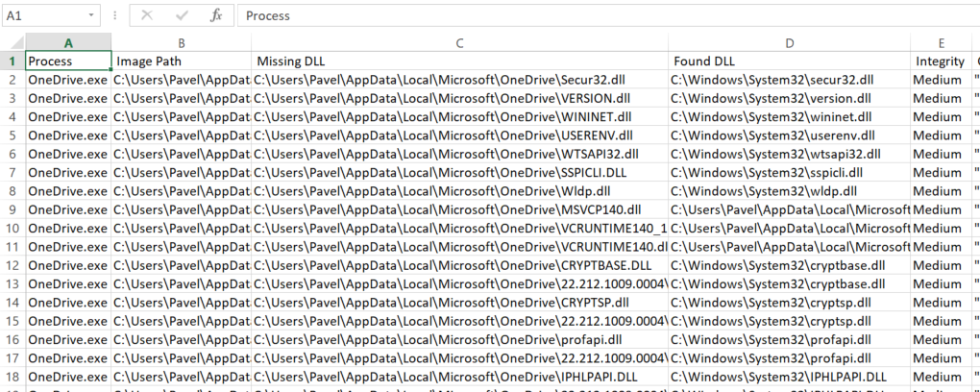Screen dimensions: 980x392
Task: Select the cell ending in WININET.dll in column C
Action: [x=459, y=117]
